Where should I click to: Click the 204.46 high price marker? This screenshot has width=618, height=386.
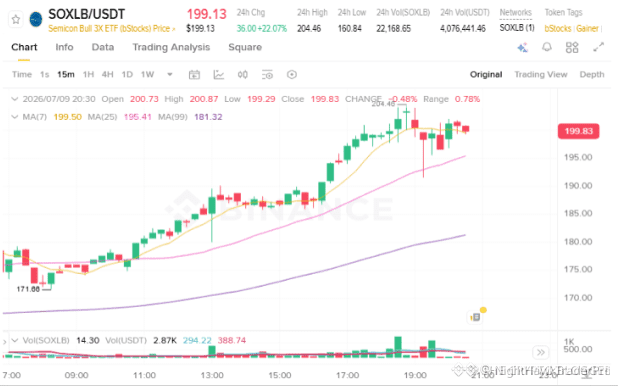tap(383, 104)
